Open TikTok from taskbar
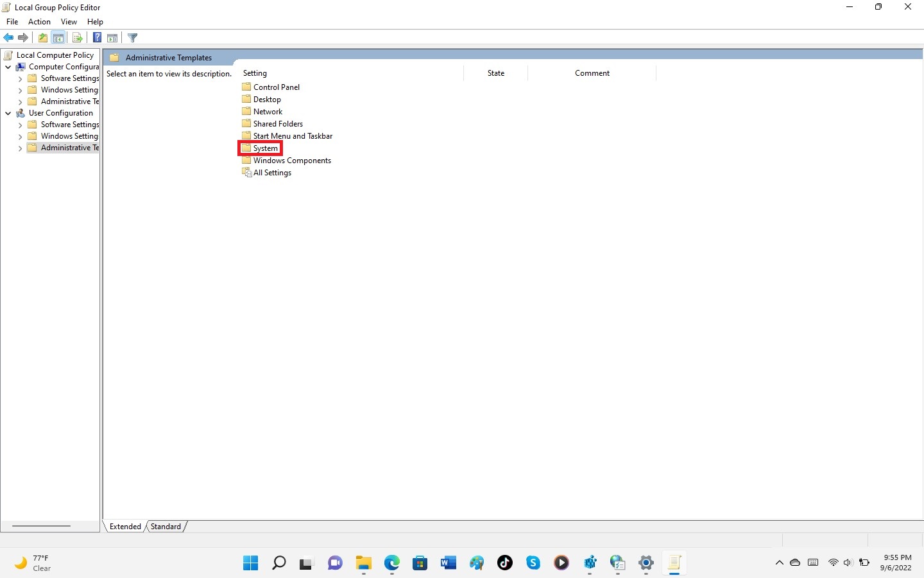This screenshot has height=578, width=924. coord(505,563)
